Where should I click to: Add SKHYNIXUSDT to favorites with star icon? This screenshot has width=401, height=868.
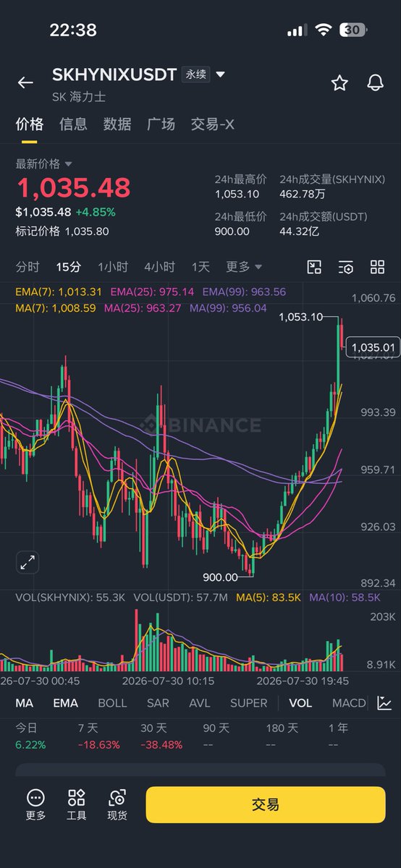click(339, 82)
